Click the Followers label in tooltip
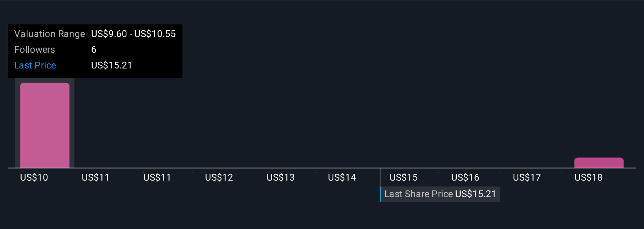The width and height of the screenshot is (644, 229). [x=35, y=50]
